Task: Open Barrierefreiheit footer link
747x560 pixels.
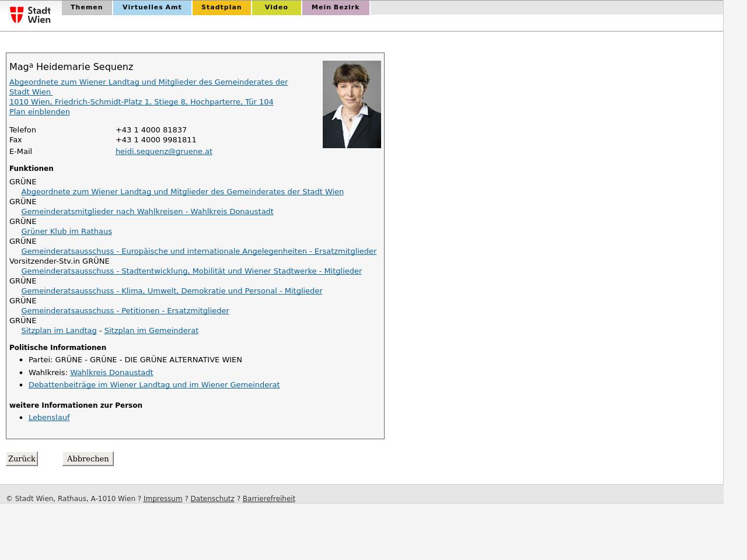Action: [x=268, y=499]
